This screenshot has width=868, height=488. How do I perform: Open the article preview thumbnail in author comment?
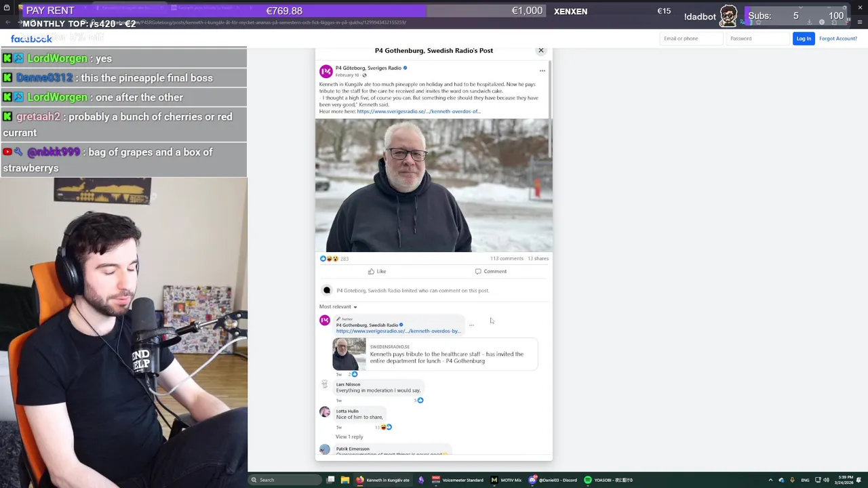(x=349, y=354)
